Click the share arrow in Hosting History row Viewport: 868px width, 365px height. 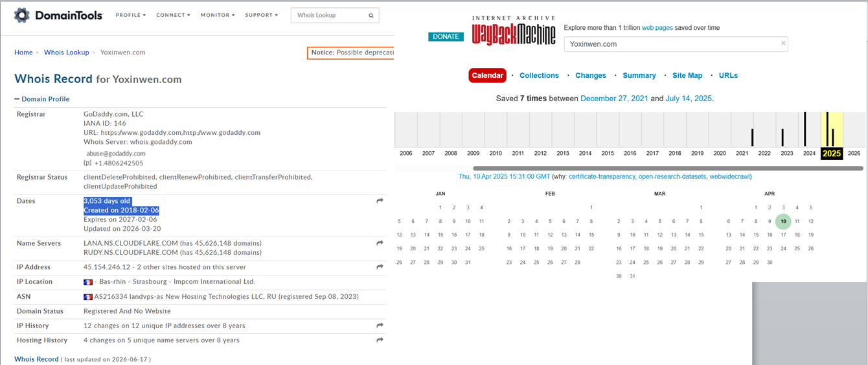[380, 340]
